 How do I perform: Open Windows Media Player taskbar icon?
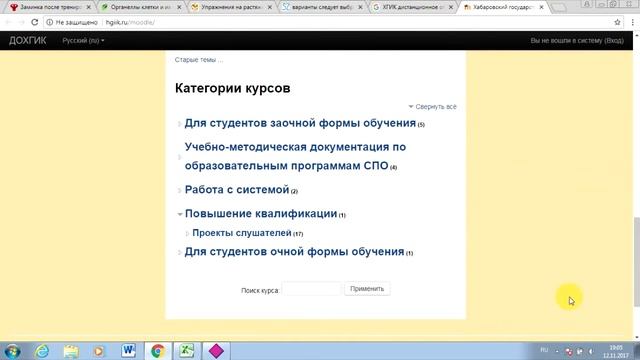[99, 351]
